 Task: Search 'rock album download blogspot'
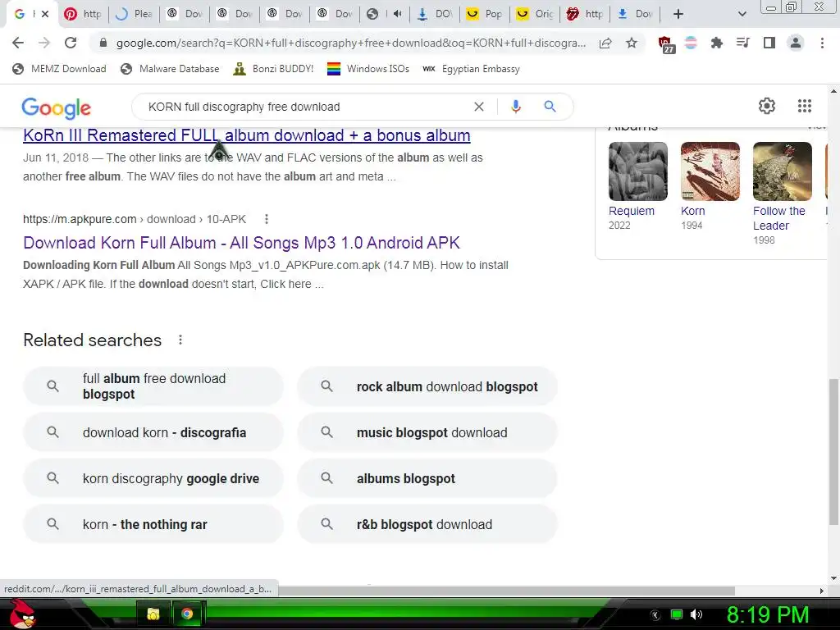coord(427,386)
